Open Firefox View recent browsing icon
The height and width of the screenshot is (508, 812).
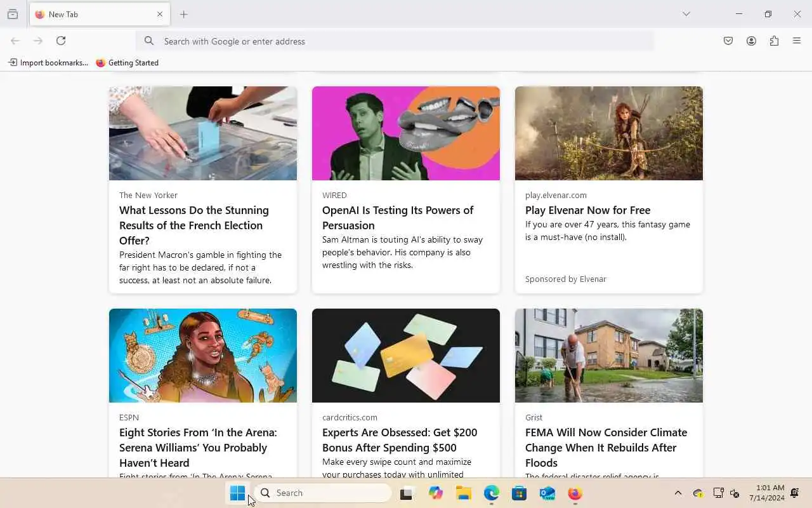pyautogui.click(x=13, y=14)
